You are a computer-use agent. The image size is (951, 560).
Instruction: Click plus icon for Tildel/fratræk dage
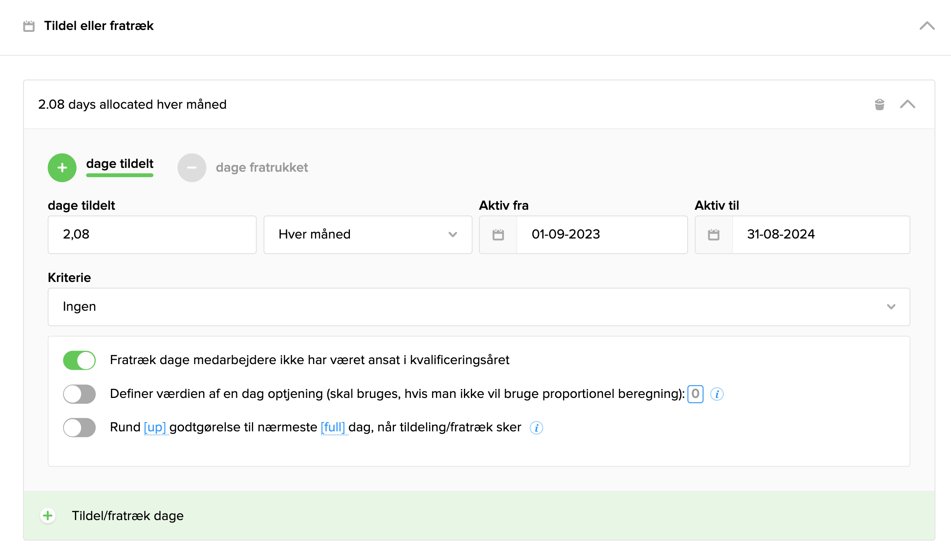click(x=48, y=515)
